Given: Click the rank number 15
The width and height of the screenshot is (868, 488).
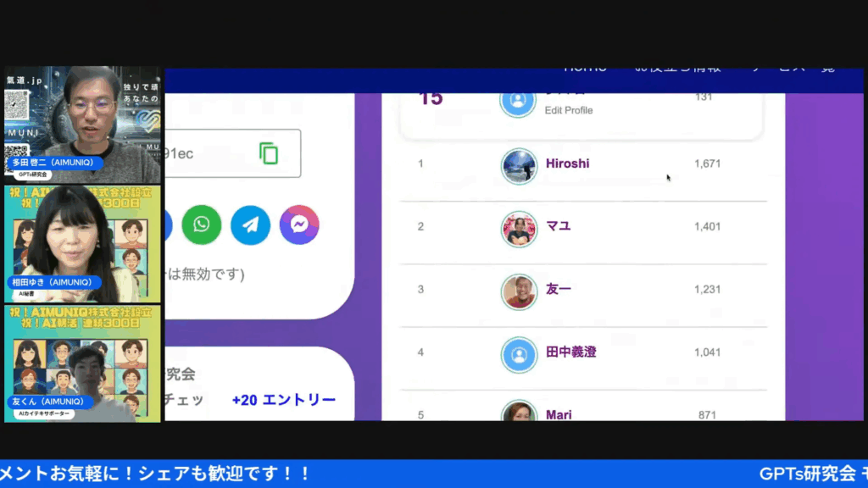Looking at the screenshot, I should point(431,98).
